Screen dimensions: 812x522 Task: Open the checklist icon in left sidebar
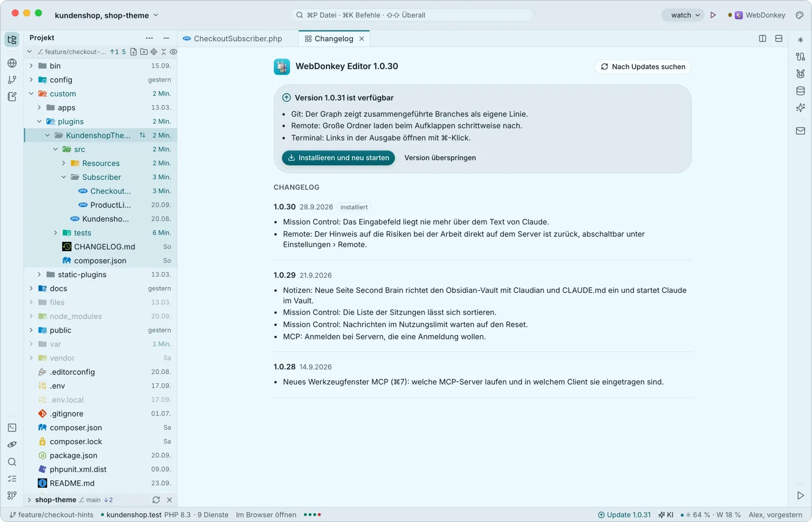(x=12, y=479)
